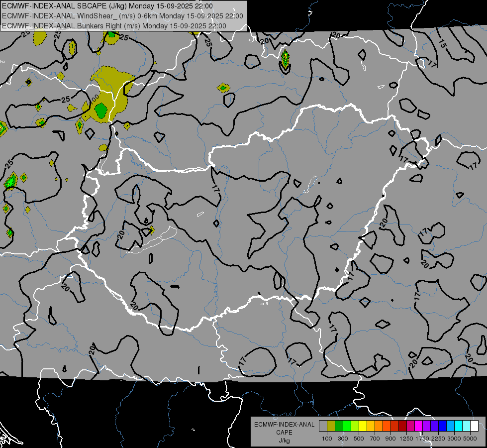
Task: Click the CAPE label in the legend
Action: pos(284,432)
